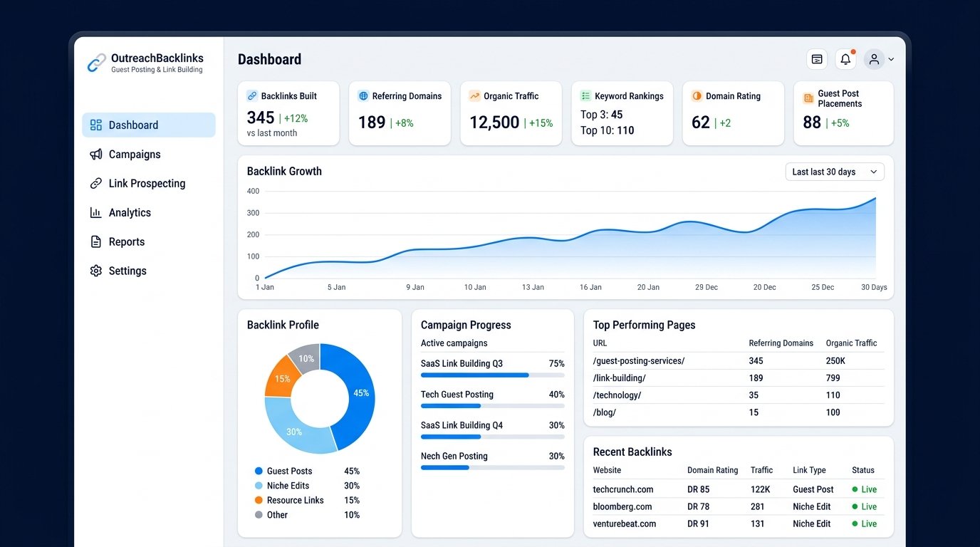This screenshot has height=547, width=980.
Task: Click the Backlinks Built link icon
Action: click(x=252, y=95)
